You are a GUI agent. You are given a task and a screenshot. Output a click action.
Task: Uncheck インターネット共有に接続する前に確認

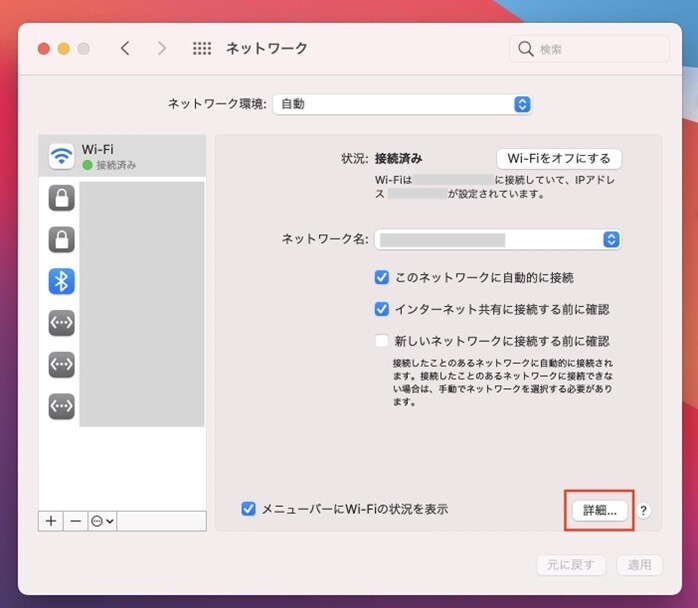(x=381, y=309)
